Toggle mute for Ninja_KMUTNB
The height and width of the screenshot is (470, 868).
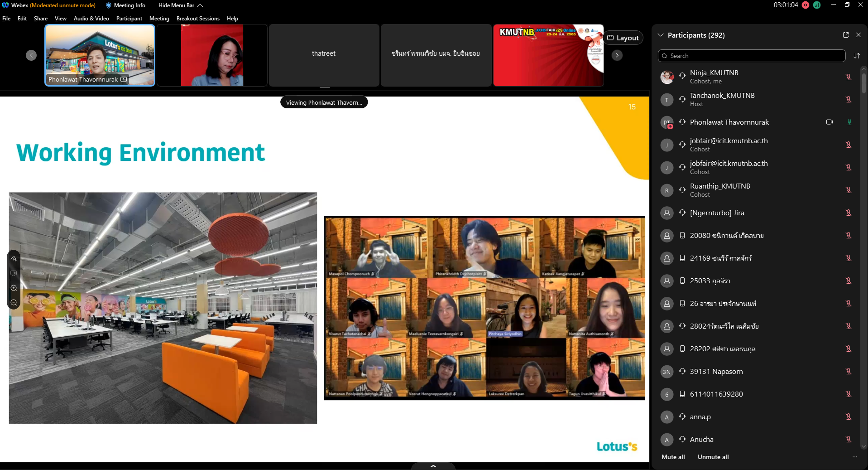pyautogui.click(x=849, y=77)
